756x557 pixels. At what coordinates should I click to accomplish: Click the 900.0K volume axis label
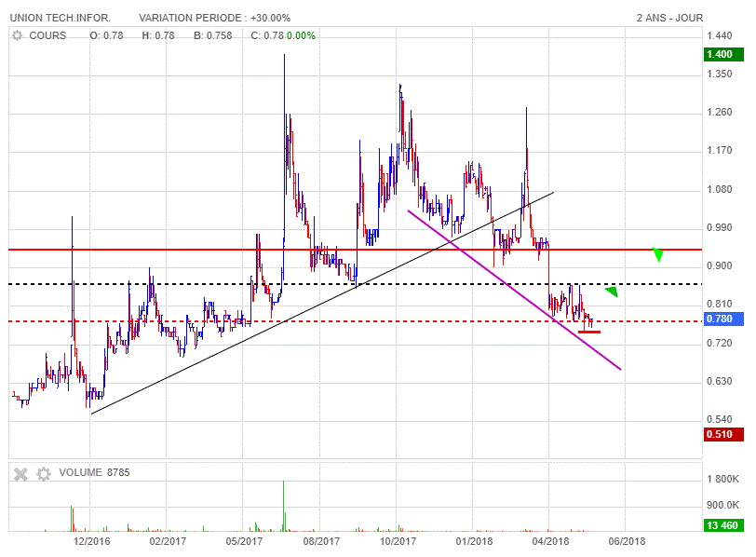722,505
